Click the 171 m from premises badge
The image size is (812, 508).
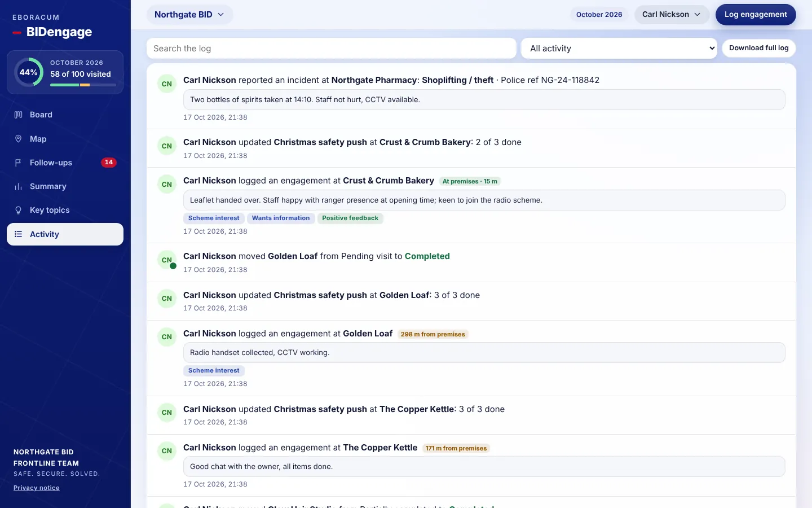(x=456, y=448)
